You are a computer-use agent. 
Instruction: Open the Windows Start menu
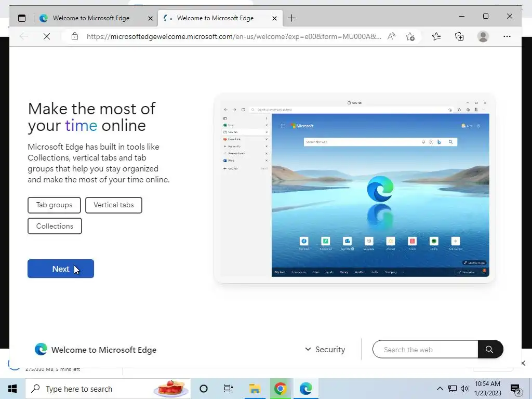(12, 389)
